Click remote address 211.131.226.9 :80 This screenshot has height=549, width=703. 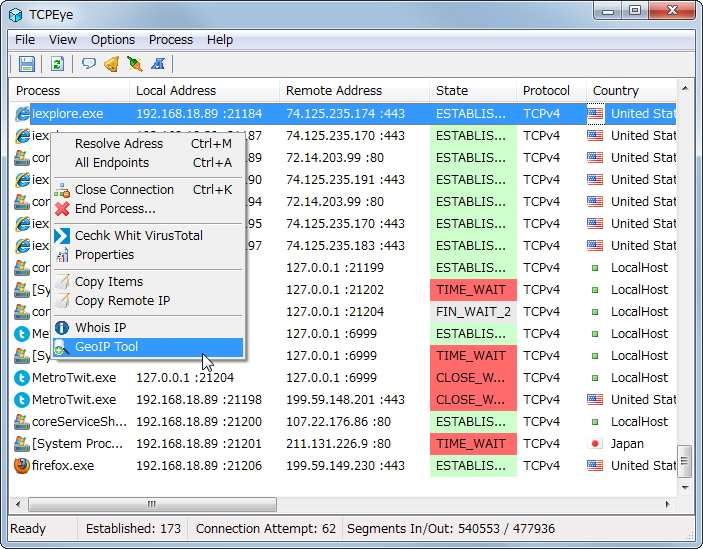pyautogui.click(x=338, y=444)
